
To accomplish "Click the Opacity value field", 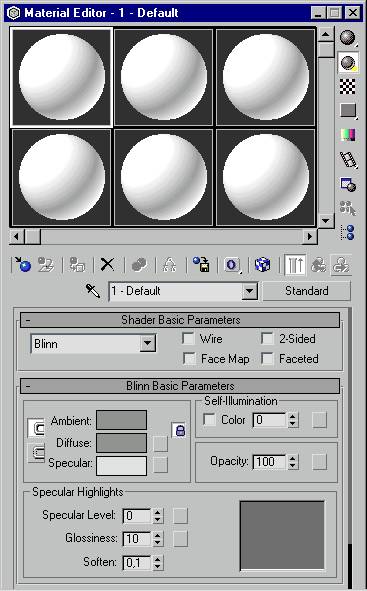I will pyautogui.click(x=269, y=462).
